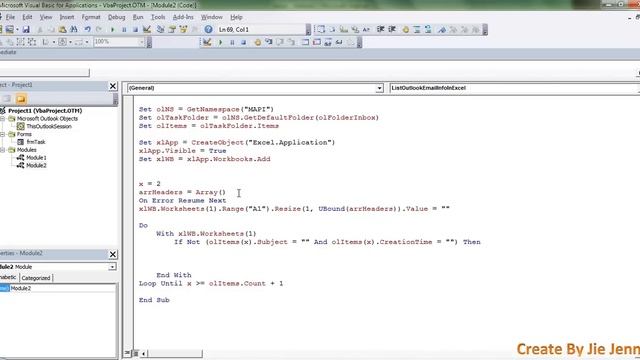Run macro with Standard toolbar play icon
Viewport: 640px width, 360px height.
[x=113, y=29]
